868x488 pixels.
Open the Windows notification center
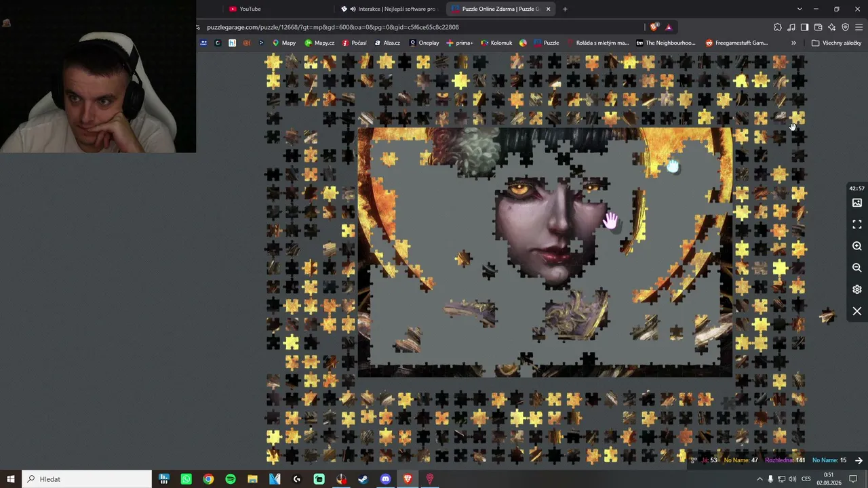[854, 479]
